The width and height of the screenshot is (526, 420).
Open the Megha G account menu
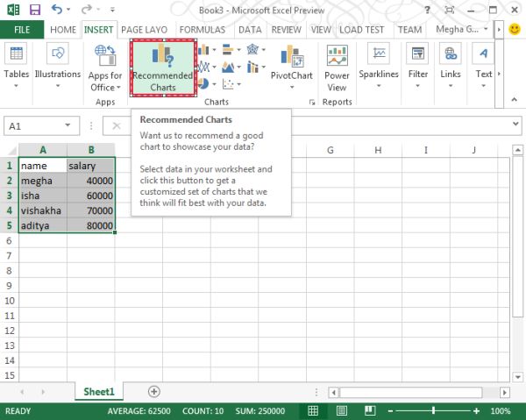[x=462, y=30]
